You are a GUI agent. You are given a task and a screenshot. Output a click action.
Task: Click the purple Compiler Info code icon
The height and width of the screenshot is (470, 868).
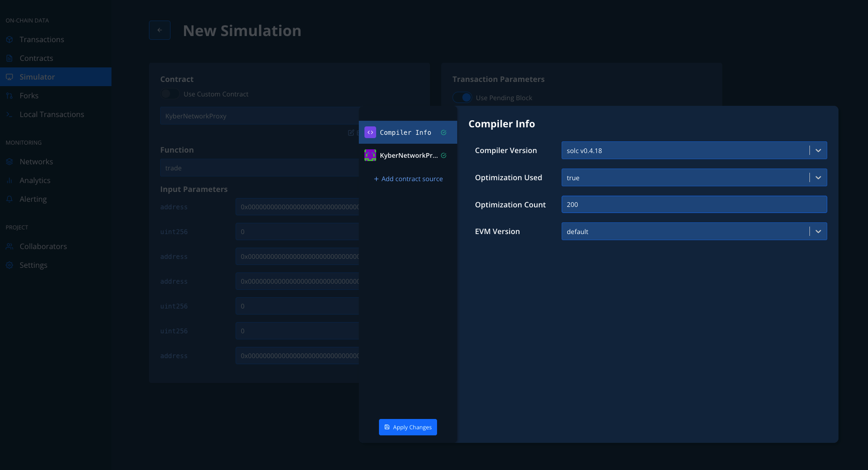(x=370, y=132)
